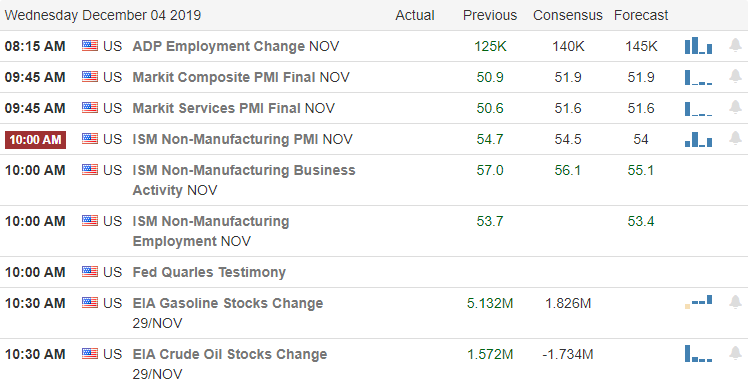Toggle alert bell for Markit Composite PMI
Viewport: 748px width, 389px height.
click(x=736, y=76)
